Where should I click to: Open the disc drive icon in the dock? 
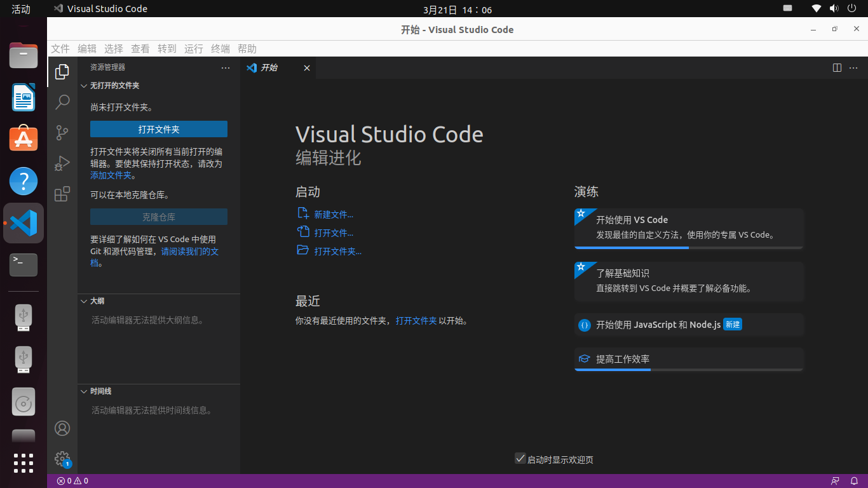pyautogui.click(x=24, y=402)
